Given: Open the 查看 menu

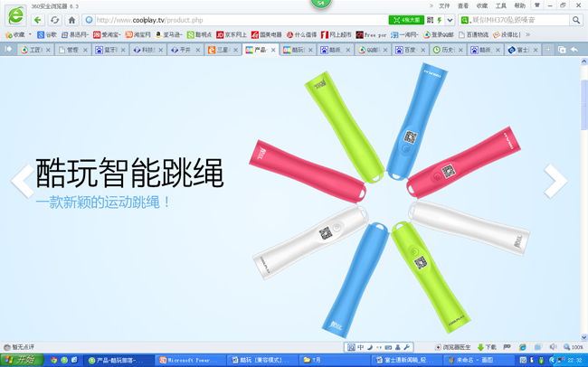Looking at the screenshot, I should click(463, 5).
